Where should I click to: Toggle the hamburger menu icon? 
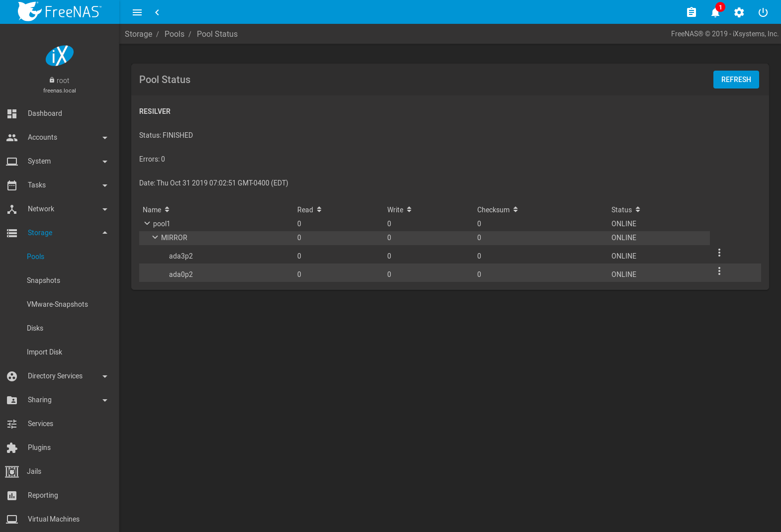(x=137, y=12)
